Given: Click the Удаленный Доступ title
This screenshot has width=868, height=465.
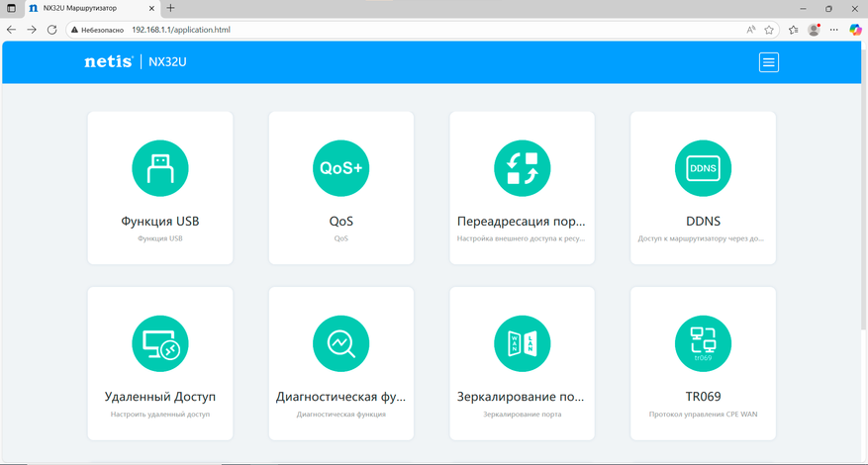Looking at the screenshot, I should tap(160, 397).
